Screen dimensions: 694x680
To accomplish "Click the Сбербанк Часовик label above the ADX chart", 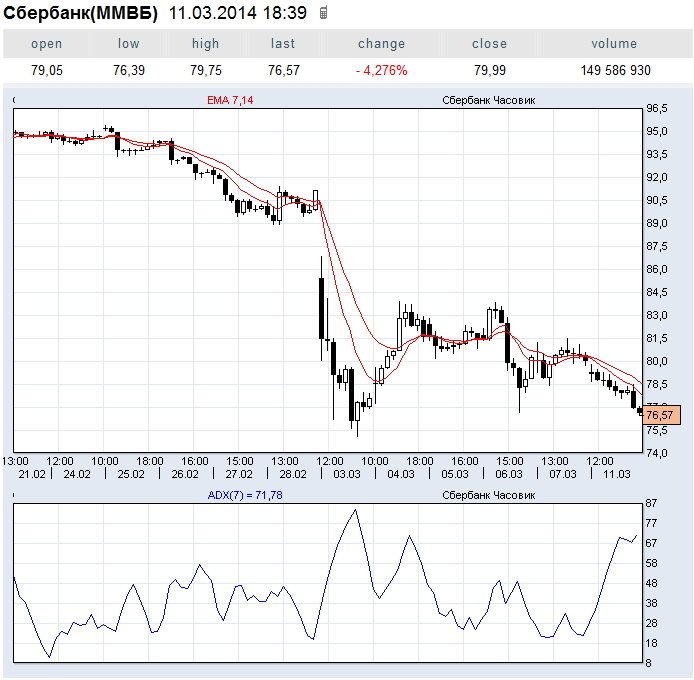I will pos(489,495).
